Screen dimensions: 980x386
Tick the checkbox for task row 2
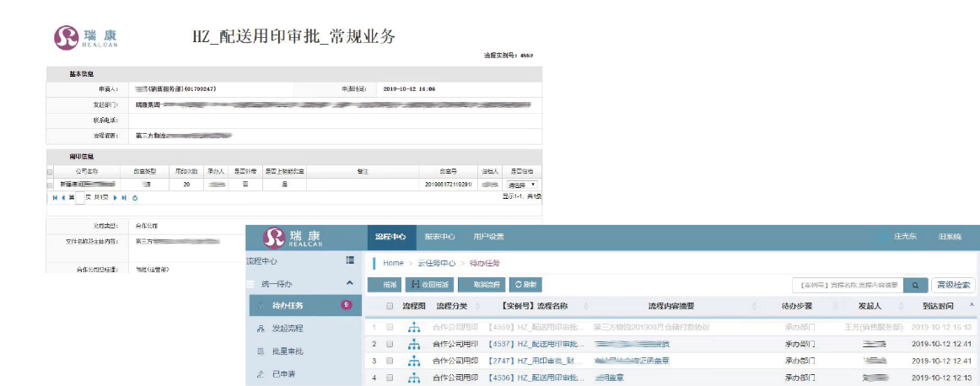point(389,344)
